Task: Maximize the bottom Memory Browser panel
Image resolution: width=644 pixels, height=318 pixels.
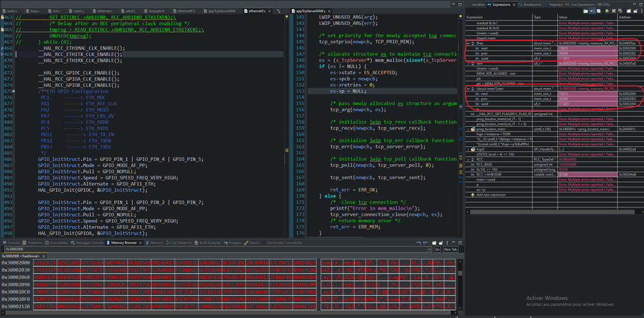Action: 460,243
